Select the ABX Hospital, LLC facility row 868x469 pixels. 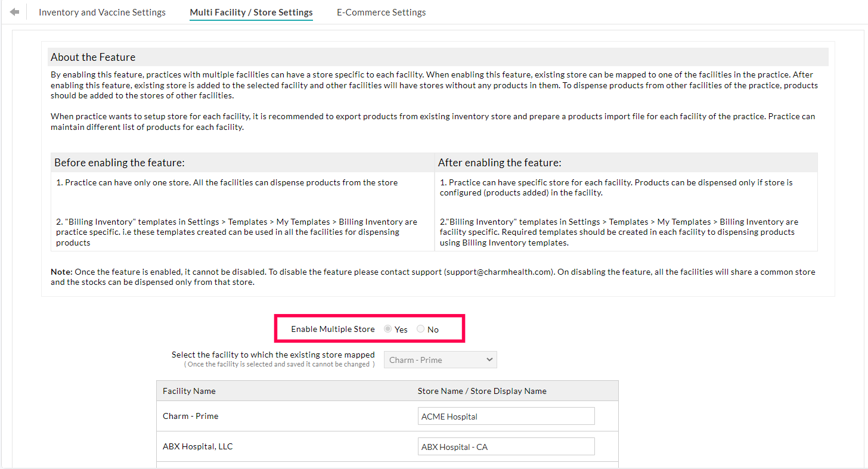pos(197,446)
